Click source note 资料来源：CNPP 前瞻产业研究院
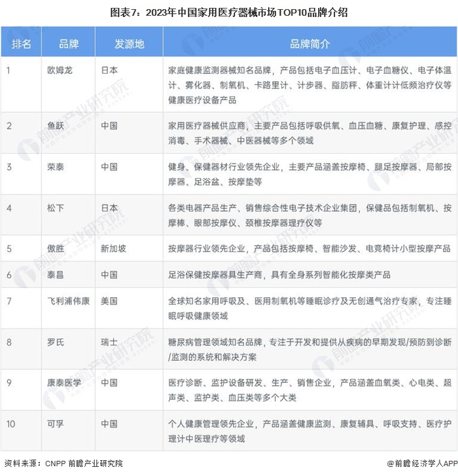 point(63,464)
